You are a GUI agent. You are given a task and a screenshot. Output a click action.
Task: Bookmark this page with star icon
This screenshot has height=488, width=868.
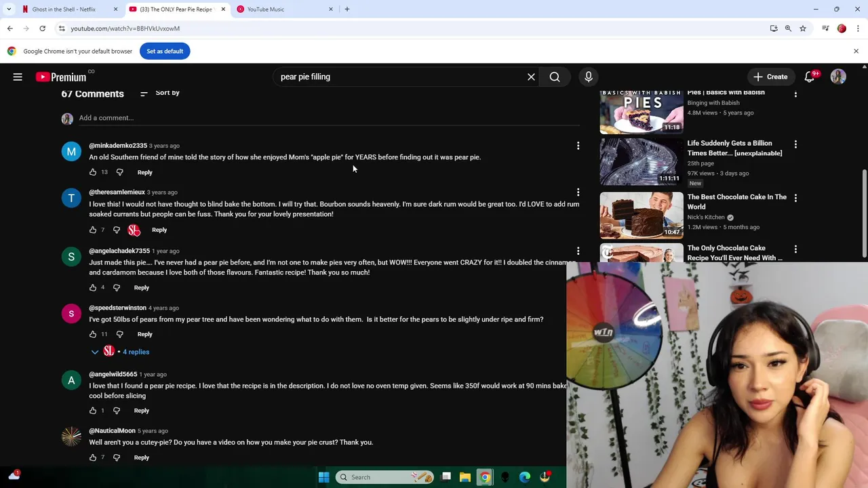[x=803, y=28]
